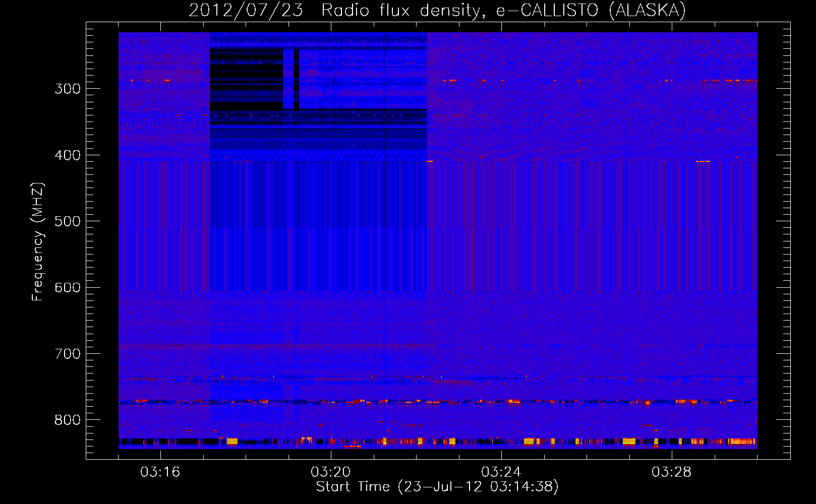Click the 03:20 time tick label

click(x=331, y=472)
